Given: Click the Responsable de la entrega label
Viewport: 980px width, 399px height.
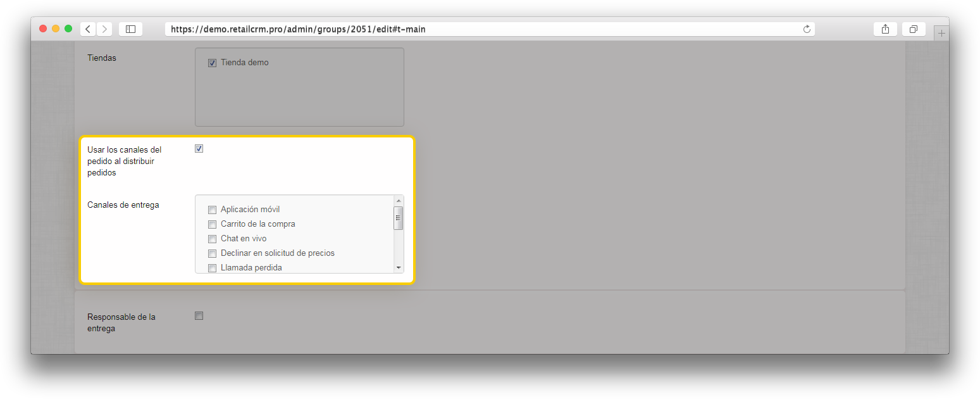Looking at the screenshot, I should (121, 322).
